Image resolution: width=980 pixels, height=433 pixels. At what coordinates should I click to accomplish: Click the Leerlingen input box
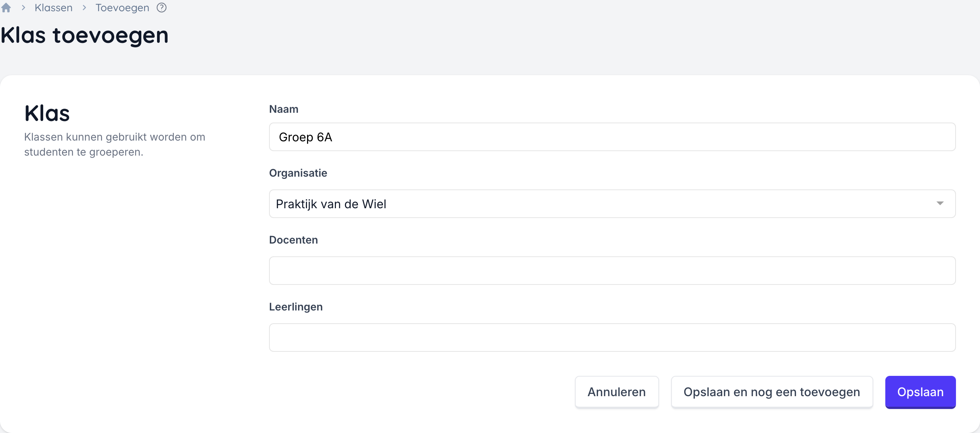[609, 338]
